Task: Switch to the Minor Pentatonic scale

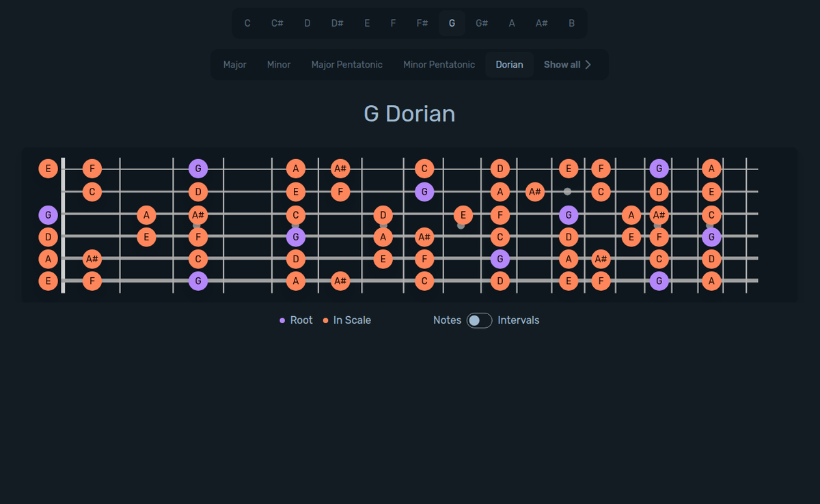Action: coord(439,64)
